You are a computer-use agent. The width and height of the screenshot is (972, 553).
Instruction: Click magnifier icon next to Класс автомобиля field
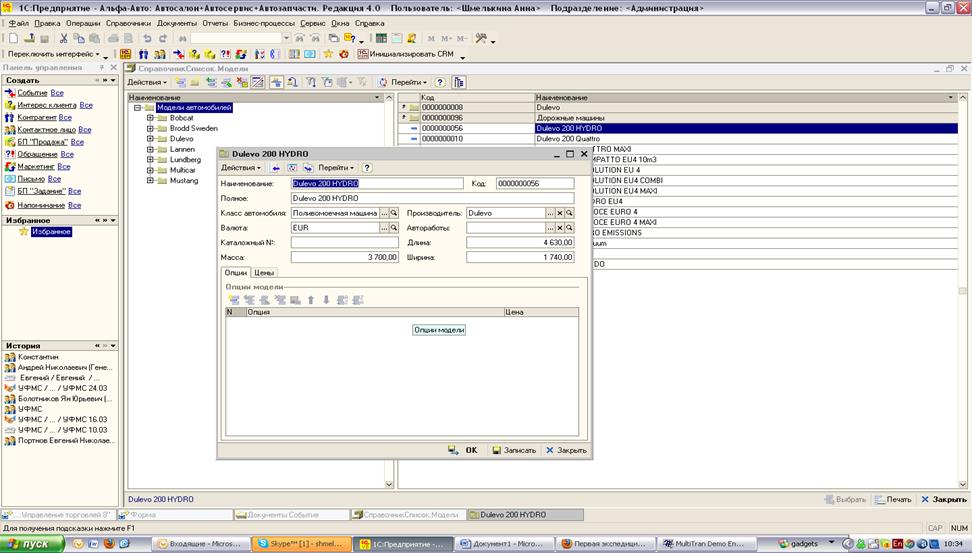(x=394, y=213)
